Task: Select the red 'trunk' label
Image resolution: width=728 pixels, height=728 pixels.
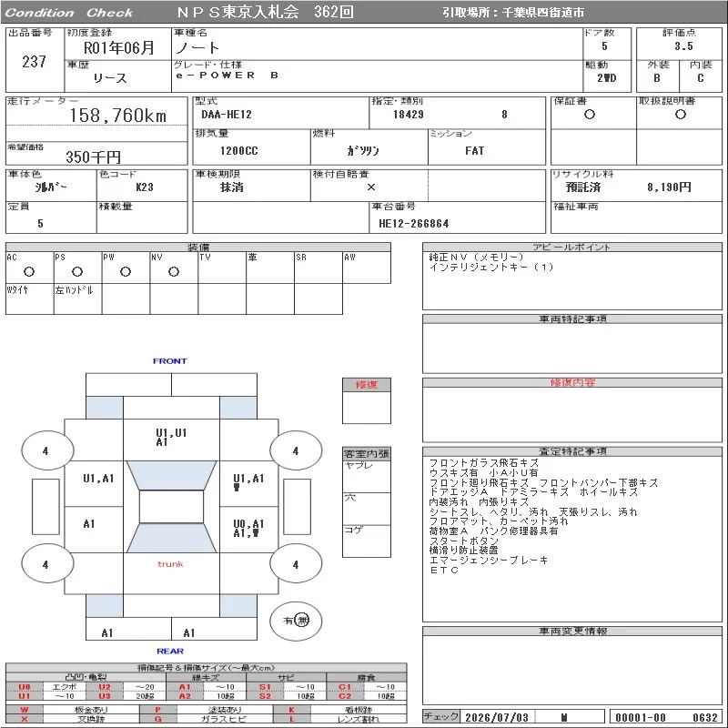Action: click(170, 564)
